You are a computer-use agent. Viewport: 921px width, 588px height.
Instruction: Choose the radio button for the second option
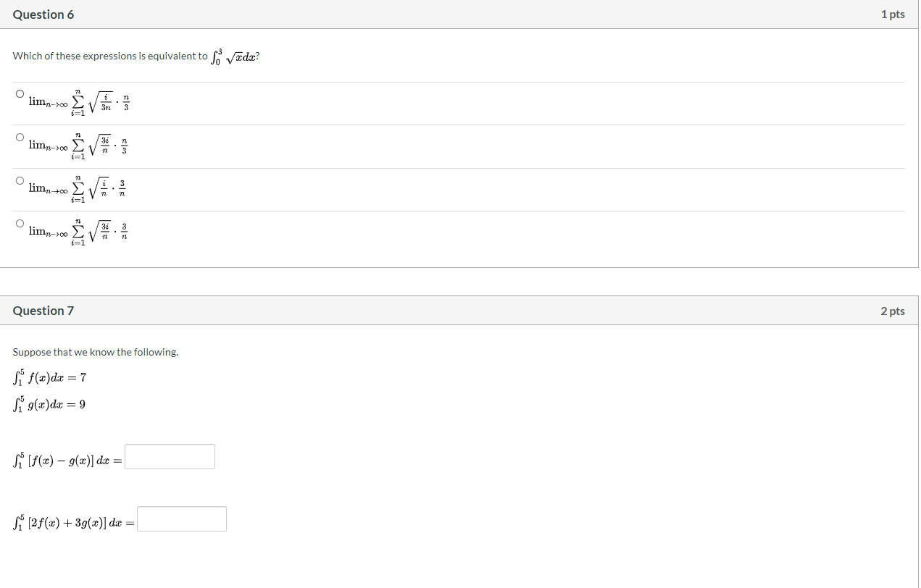20,136
